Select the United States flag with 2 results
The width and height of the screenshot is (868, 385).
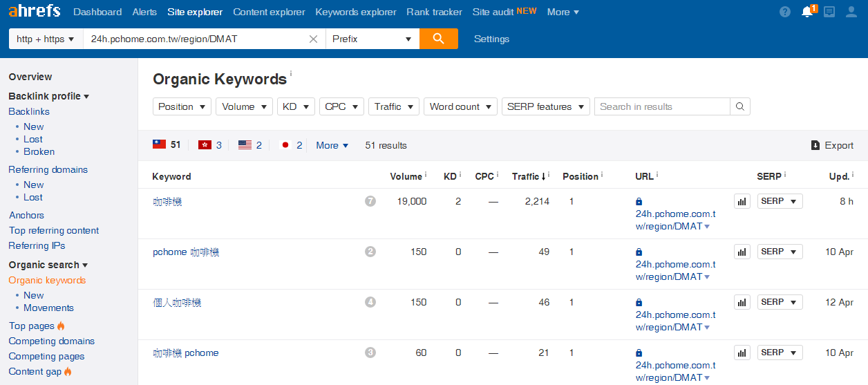pyautogui.click(x=250, y=145)
